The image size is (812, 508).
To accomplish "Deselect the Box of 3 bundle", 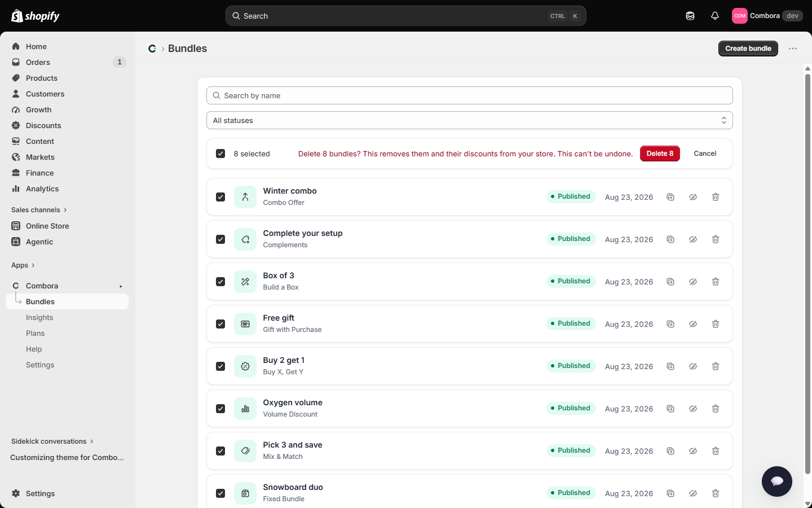I will [x=220, y=282].
